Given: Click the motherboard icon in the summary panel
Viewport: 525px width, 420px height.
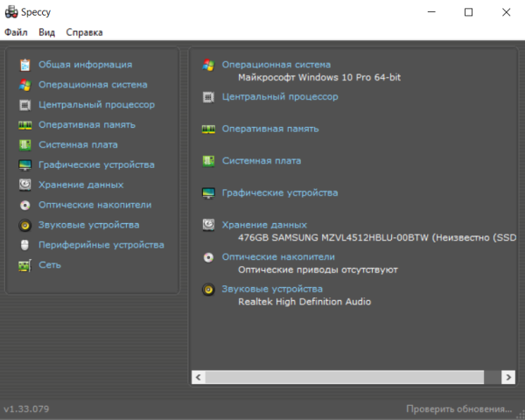Looking at the screenshot, I should click(x=208, y=161).
